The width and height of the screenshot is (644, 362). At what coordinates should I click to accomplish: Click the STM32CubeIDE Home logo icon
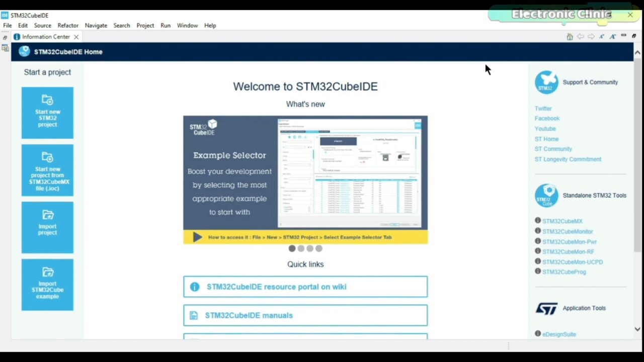pos(24,51)
